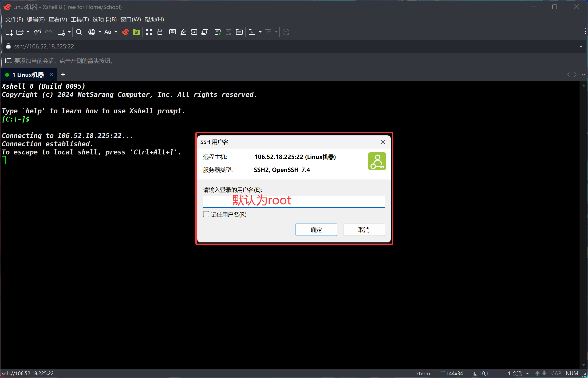588x378 pixels.
Task: Launch Xftp green folder icon
Action: (x=136, y=32)
